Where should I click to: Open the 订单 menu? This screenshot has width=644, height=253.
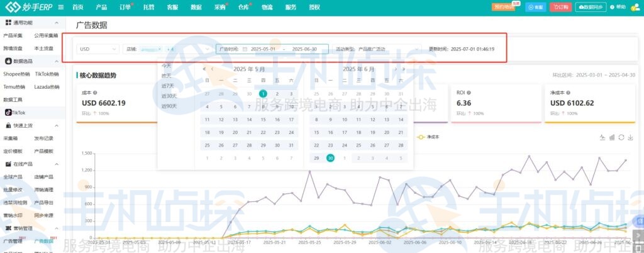(x=125, y=8)
